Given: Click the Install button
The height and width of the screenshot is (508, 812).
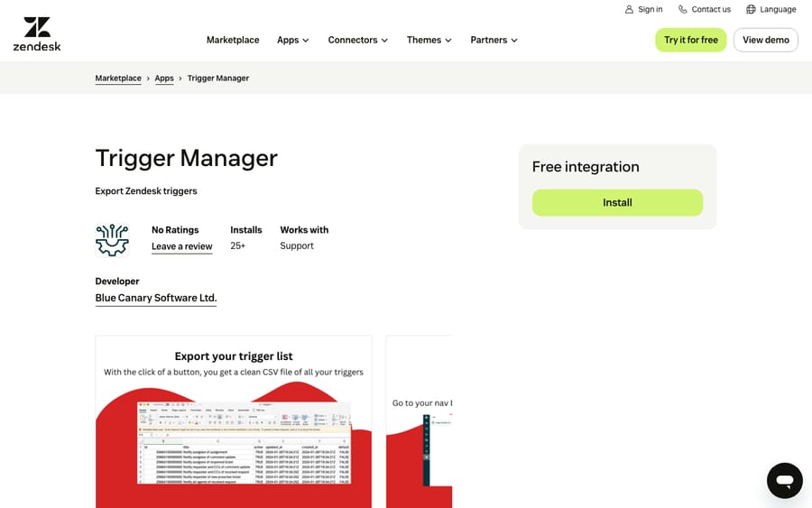Looking at the screenshot, I should (617, 202).
